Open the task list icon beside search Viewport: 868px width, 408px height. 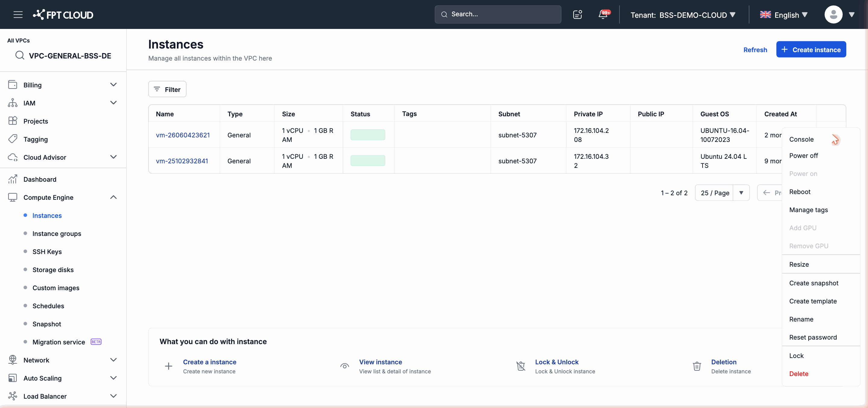(x=577, y=14)
